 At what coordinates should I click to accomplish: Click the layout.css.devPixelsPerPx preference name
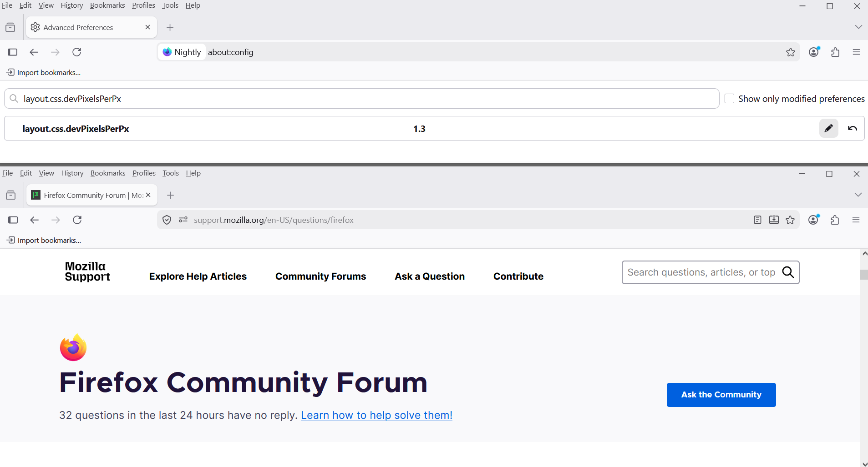pos(76,129)
